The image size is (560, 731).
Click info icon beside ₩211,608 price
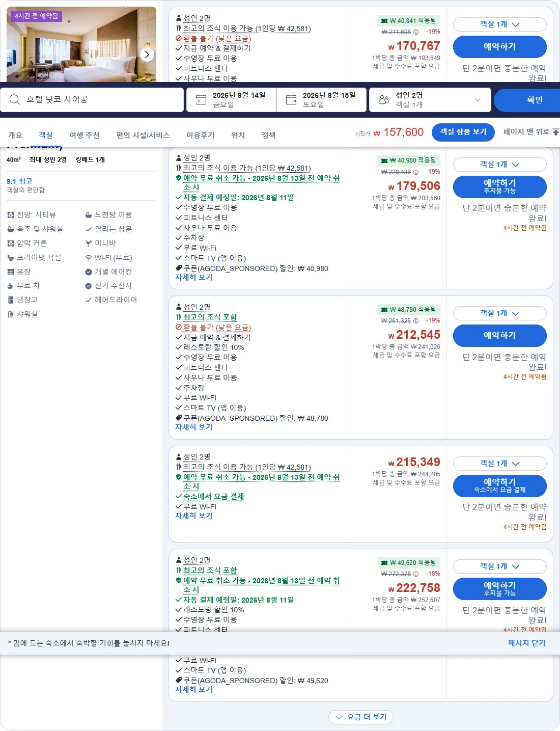click(x=416, y=32)
